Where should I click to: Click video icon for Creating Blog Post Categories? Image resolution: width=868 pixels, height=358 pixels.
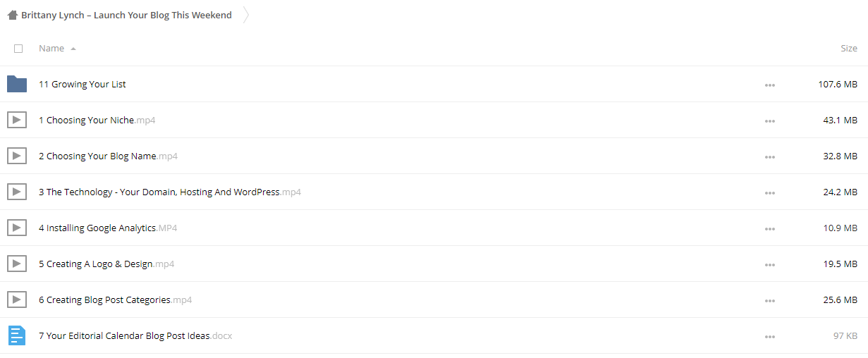[x=17, y=300]
